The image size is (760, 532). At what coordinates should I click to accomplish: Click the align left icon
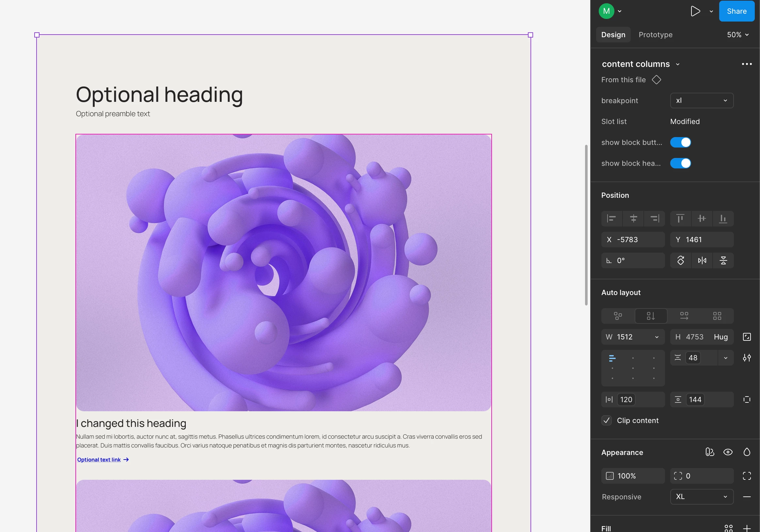(611, 218)
